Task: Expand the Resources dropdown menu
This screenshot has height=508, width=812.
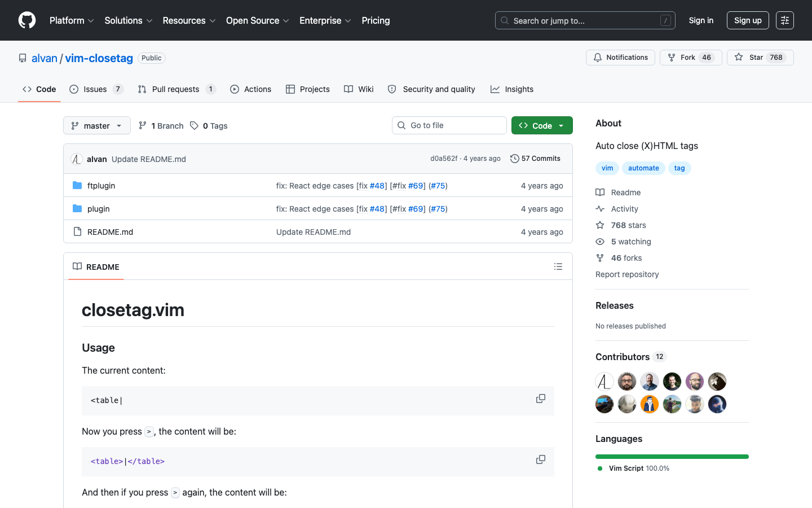Action: pos(189,20)
